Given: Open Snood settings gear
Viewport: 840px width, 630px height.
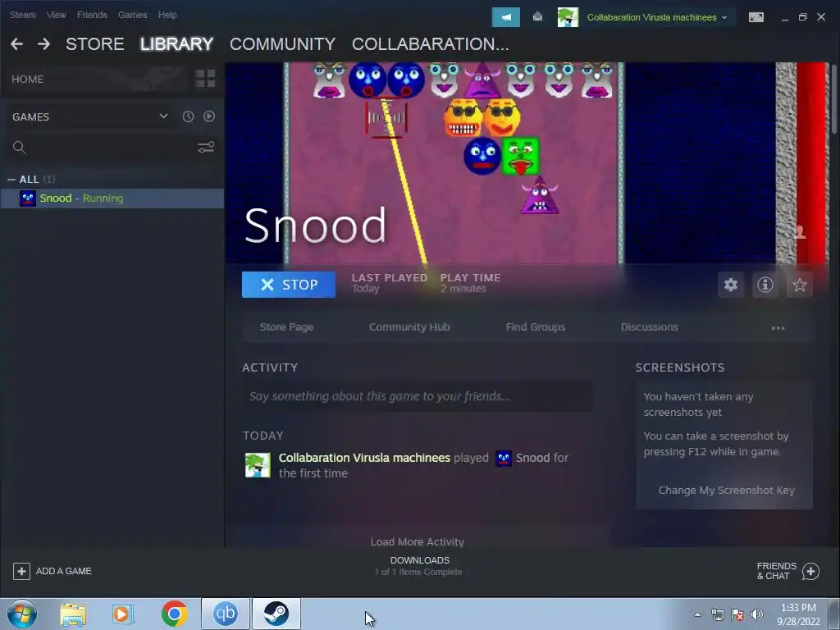Looking at the screenshot, I should (731, 285).
